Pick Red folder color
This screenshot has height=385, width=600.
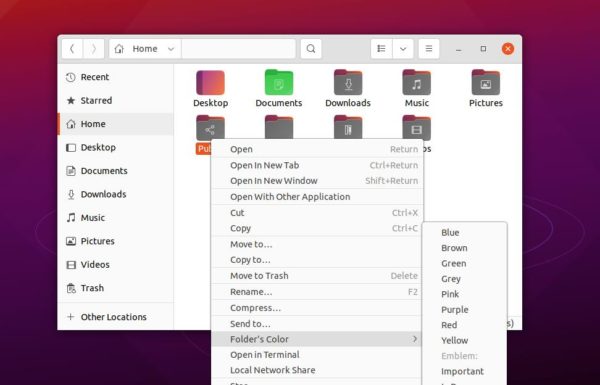tap(465, 325)
